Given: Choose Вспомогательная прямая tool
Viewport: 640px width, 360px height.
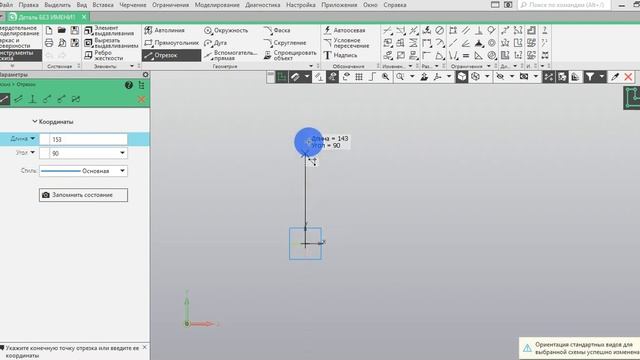Looking at the screenshot, I should 231,55.
